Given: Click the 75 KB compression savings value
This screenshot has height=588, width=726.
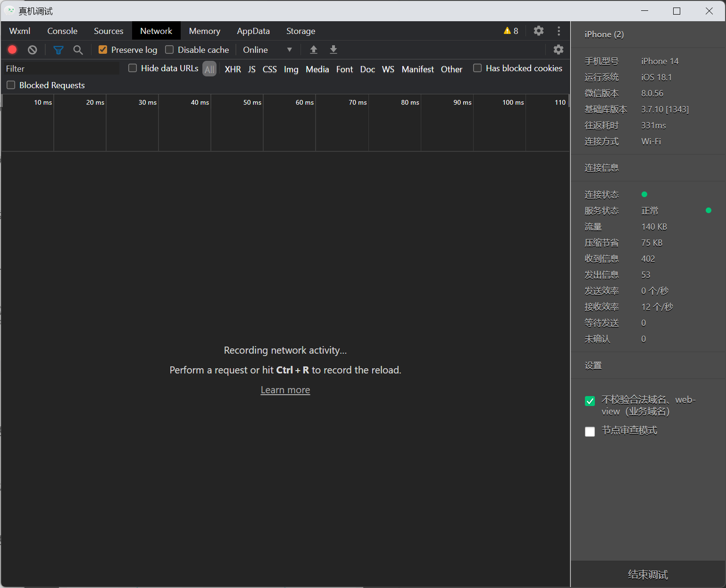Looking at the screenshot, I should pyautogui.click(x=652, y=243).
